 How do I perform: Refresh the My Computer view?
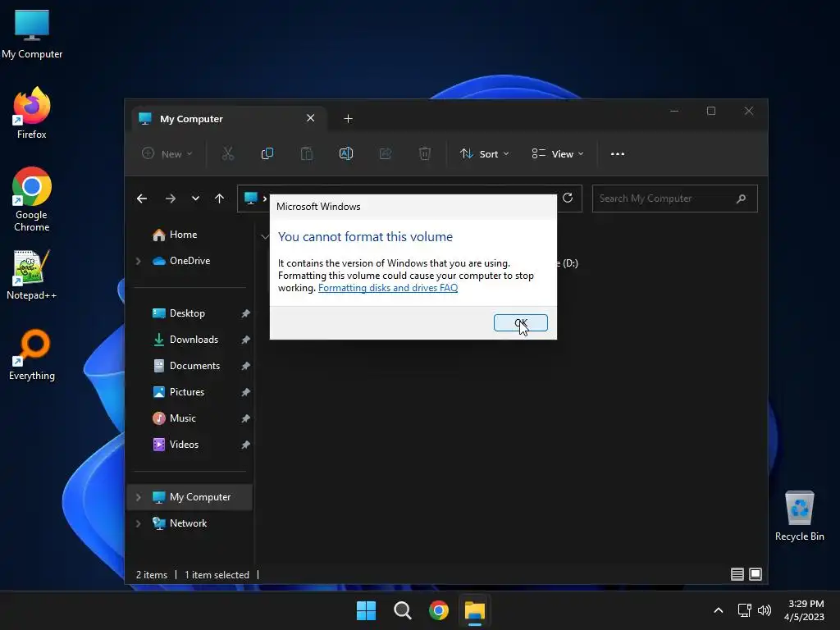[x=568, y=199]
